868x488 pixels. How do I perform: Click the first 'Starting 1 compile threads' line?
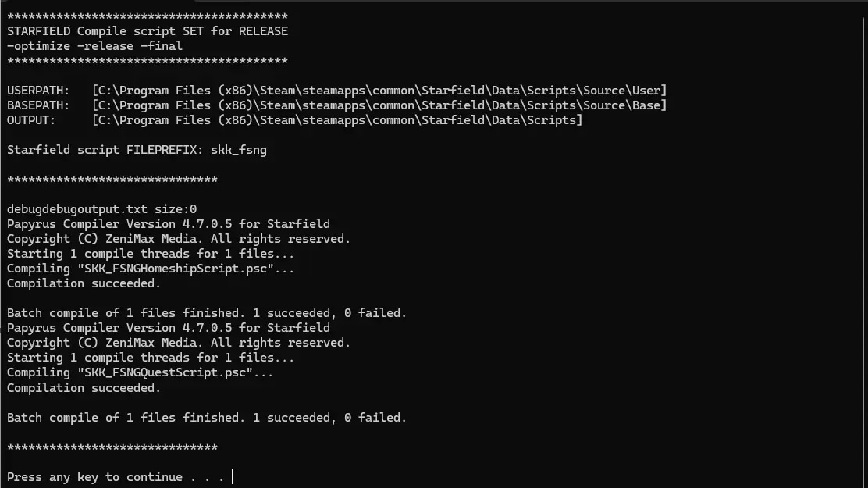151,254
